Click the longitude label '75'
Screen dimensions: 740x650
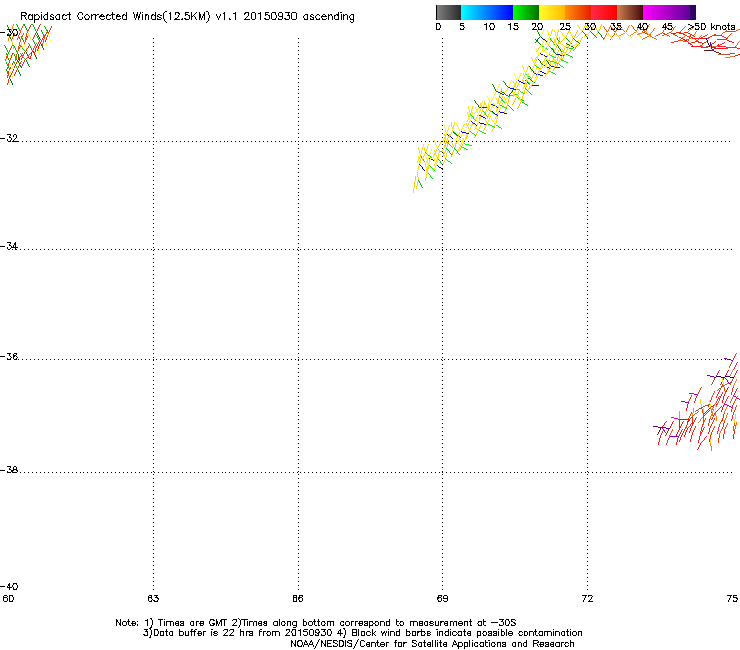point(732,599)
